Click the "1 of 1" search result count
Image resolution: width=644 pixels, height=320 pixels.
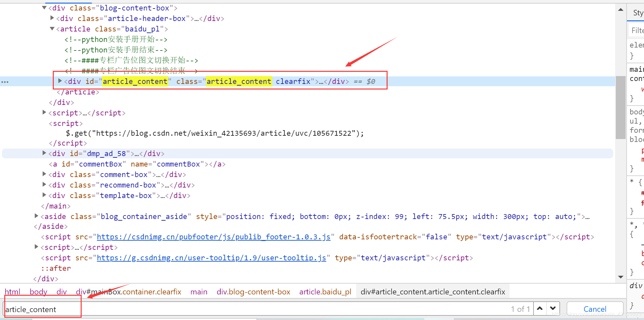pyautogui.click(x=520, y=309)
